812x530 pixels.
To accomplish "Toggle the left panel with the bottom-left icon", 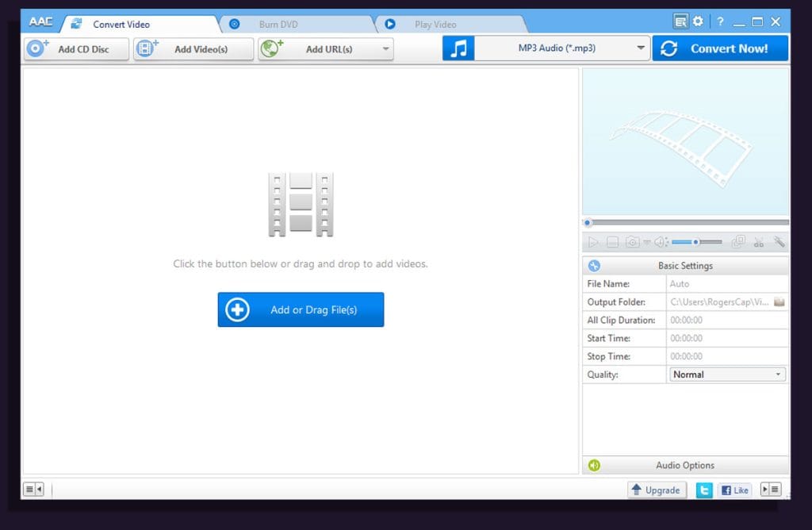I will point(33,489).
